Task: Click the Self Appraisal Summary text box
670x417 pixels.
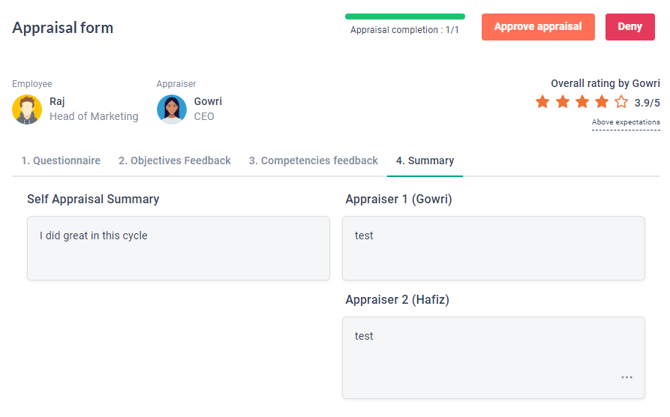Action: coord(178,248)
